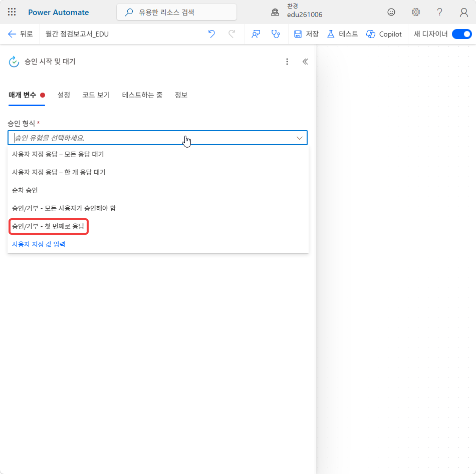Click the Power Automate home title
The height and width of the screenshot is (474, 476).
click(58, 13)
